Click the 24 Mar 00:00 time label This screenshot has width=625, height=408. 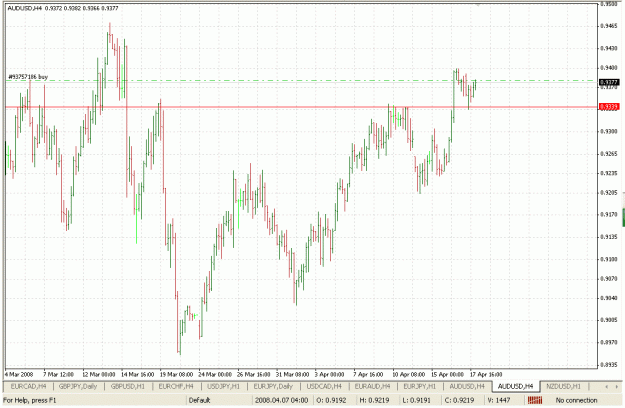pyautogui.click(x=215, y=375)
